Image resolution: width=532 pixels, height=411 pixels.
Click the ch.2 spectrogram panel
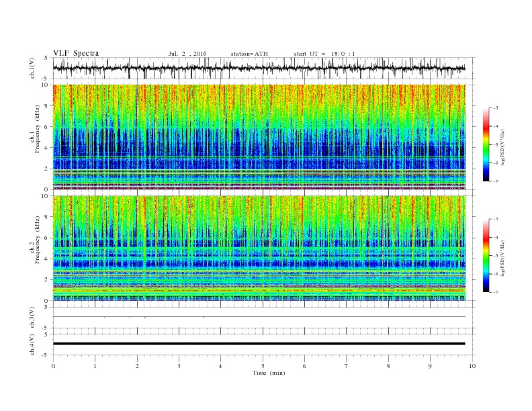coord(259,248)
